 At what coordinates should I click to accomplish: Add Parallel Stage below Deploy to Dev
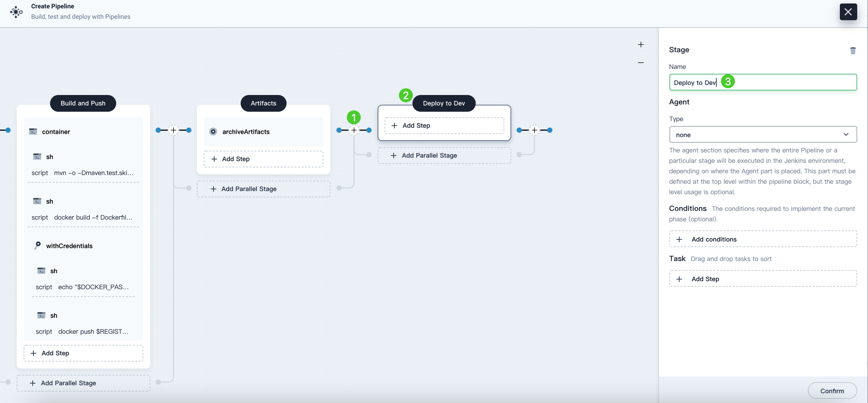(x=444, y=156)
